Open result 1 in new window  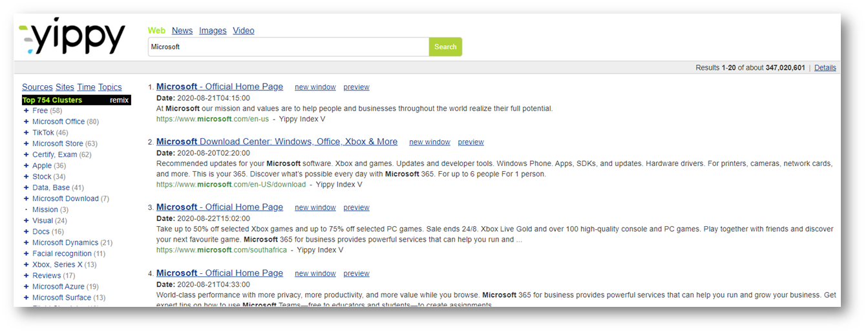coord(315,87)
